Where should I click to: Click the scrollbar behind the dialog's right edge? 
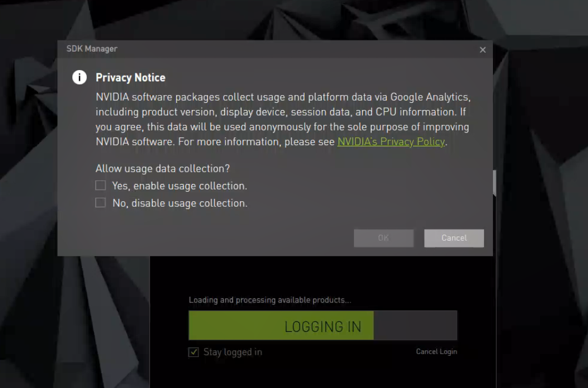click(x=495, y=183)
